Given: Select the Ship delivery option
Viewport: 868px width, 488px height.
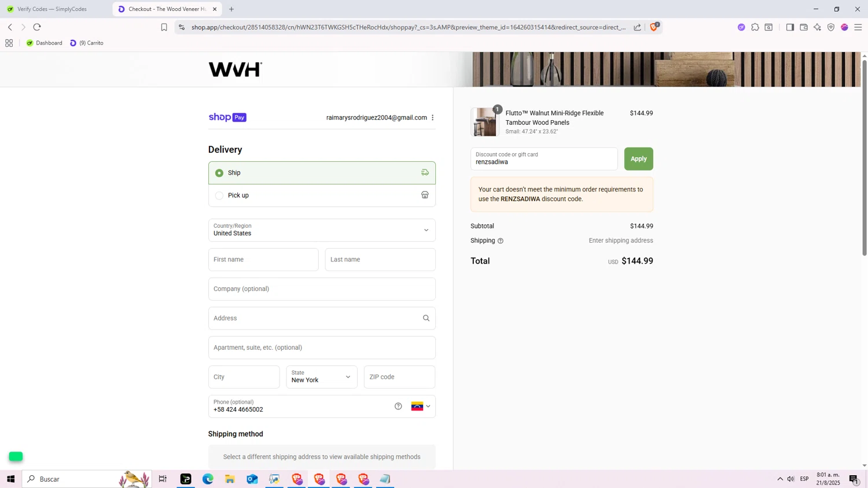Looking at the screenshot, I should tap(322, 173).
